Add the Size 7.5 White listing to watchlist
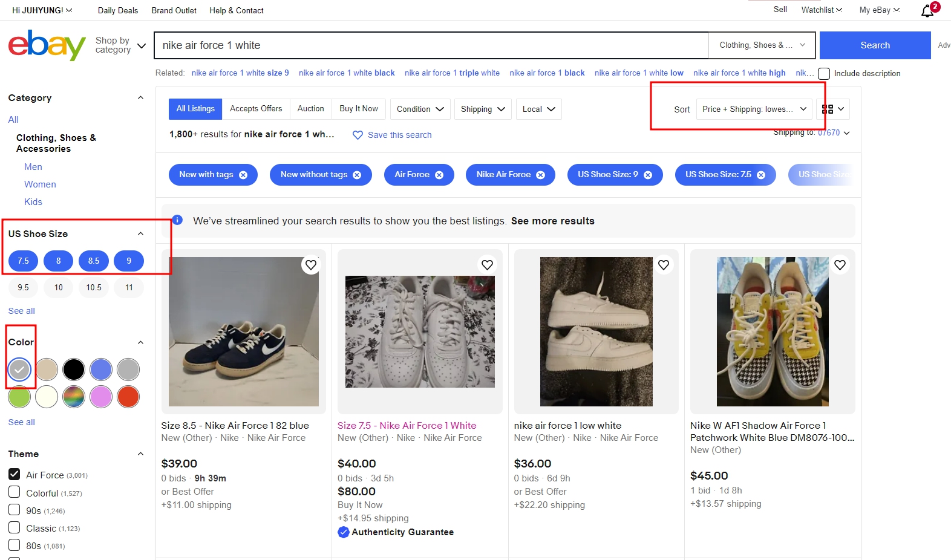Viewport: 951px width, 560px height. pos(487,265)
